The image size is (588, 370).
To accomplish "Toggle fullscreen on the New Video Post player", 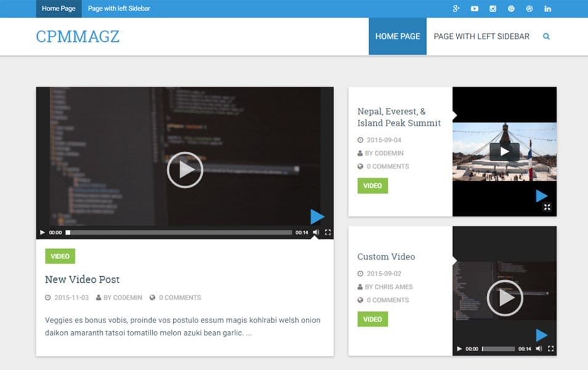I will [x=328, y=232].
